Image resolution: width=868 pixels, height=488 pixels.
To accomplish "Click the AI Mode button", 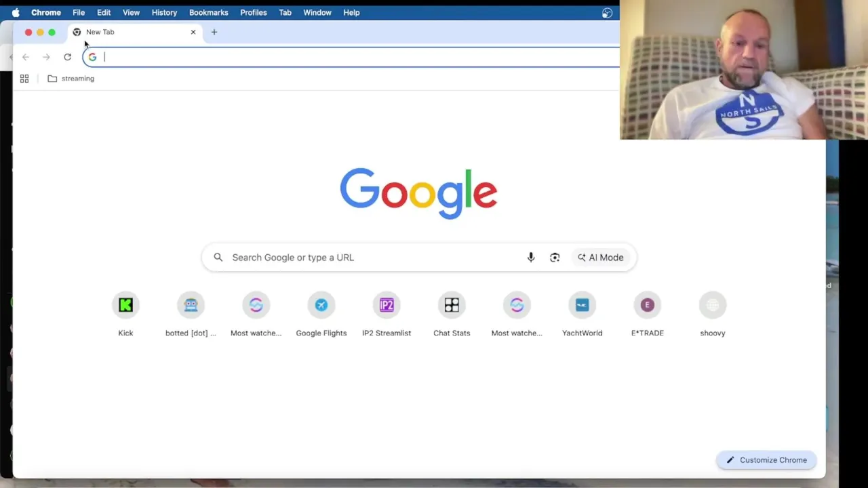I will (x=600, y=258).
